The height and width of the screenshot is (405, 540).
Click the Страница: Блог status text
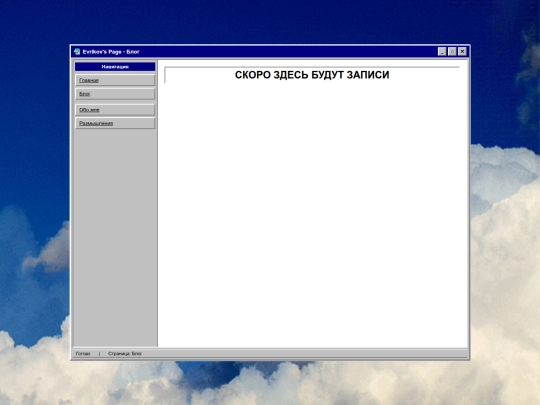point(125,354)
